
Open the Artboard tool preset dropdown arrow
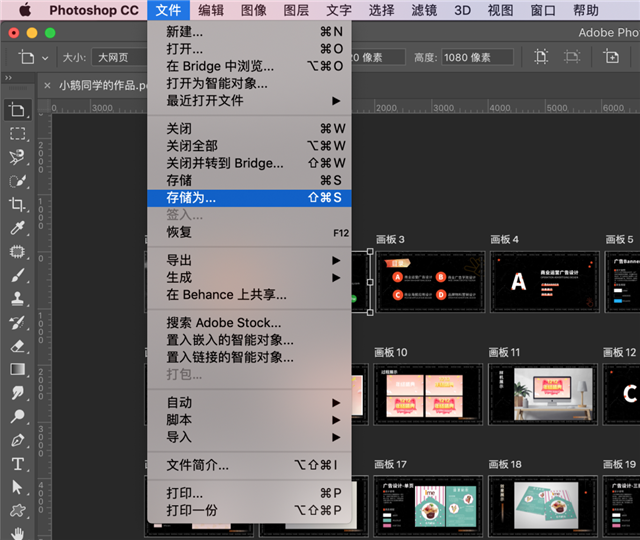click(x=45, y=58)
